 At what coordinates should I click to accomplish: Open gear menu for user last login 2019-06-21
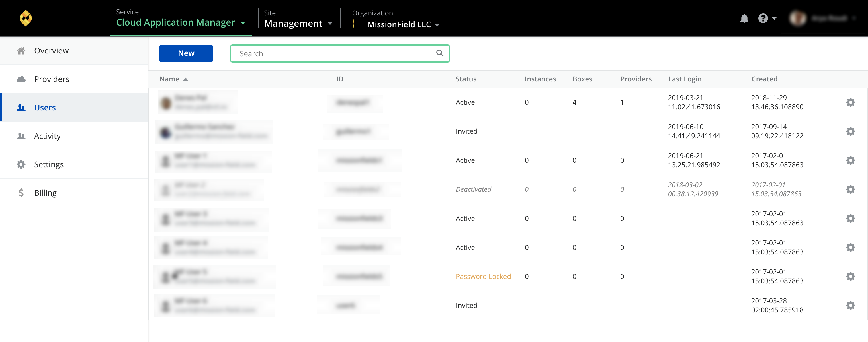pos(850,160)
